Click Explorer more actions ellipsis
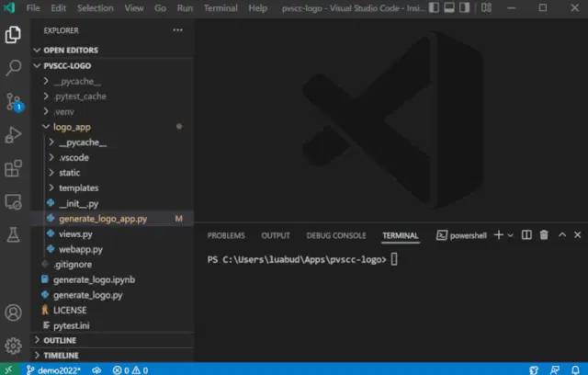 tap(177, 30)
